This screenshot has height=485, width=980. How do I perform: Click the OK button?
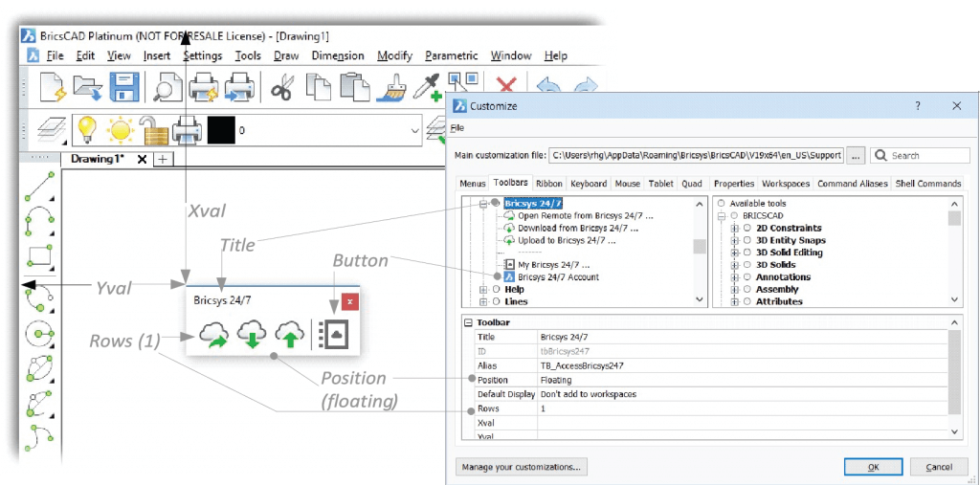click(874, 467)
